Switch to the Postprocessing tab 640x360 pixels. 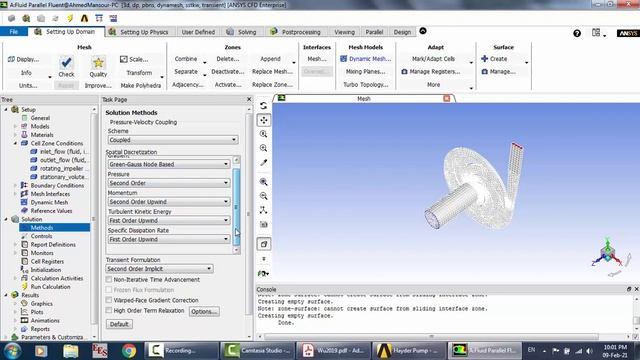point(296,32)
